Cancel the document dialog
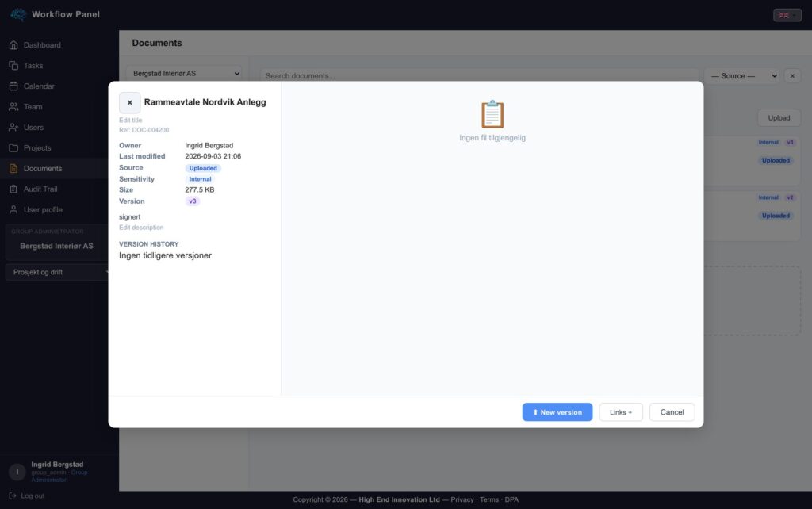This screenshot has height=509, width=812. tap(672, 412)
